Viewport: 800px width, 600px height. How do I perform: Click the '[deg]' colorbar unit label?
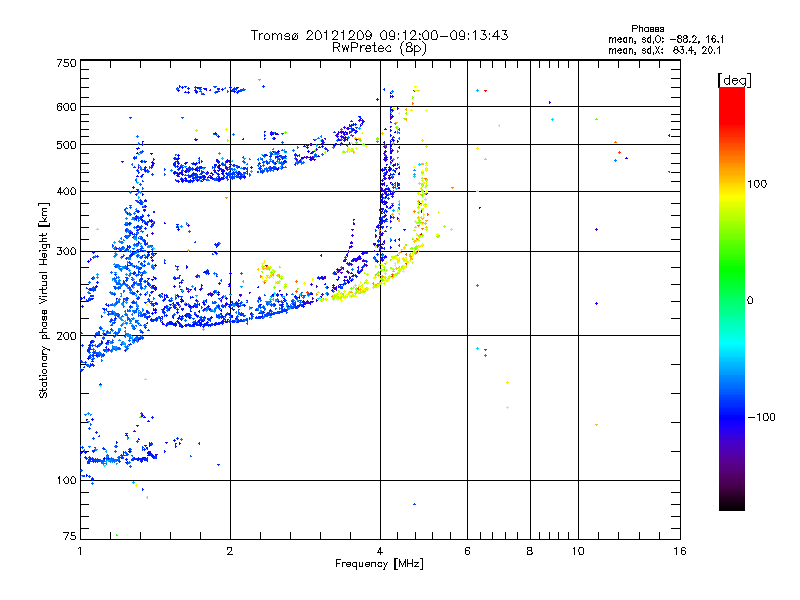(x=734, y=80)
